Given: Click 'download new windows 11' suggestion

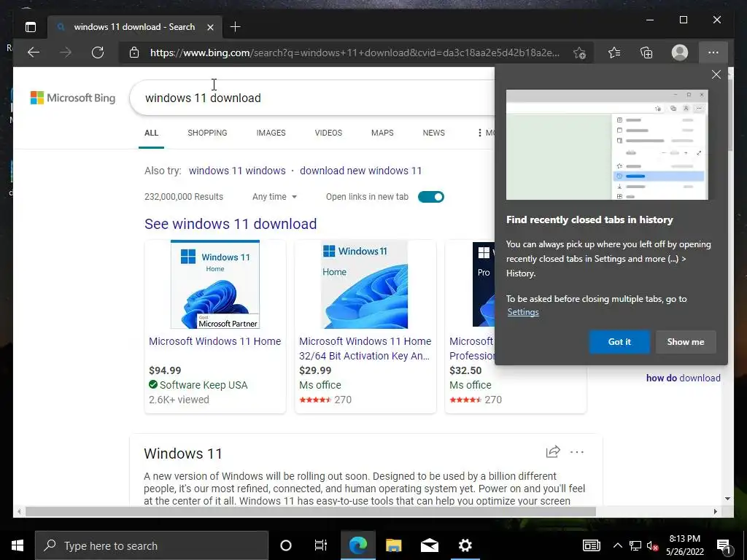Looking at the screenshot, I should [x=360, y=171].
